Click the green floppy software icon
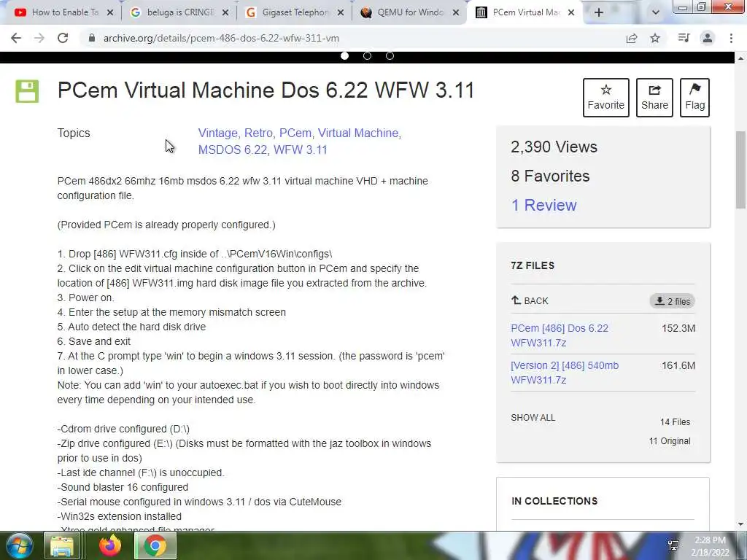 [27, 91]
